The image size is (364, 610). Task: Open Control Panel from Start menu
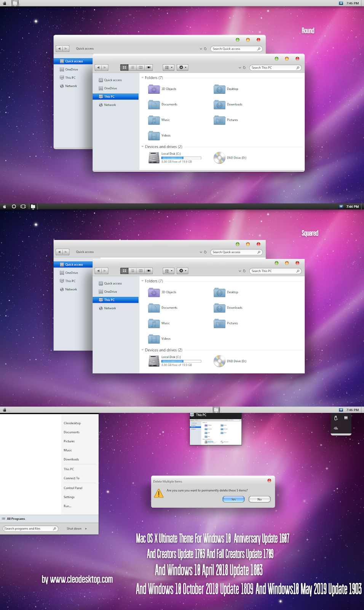coord(73,488)
